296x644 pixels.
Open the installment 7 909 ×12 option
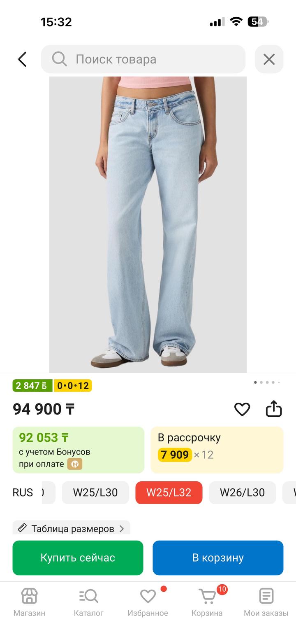pos(217,450)
